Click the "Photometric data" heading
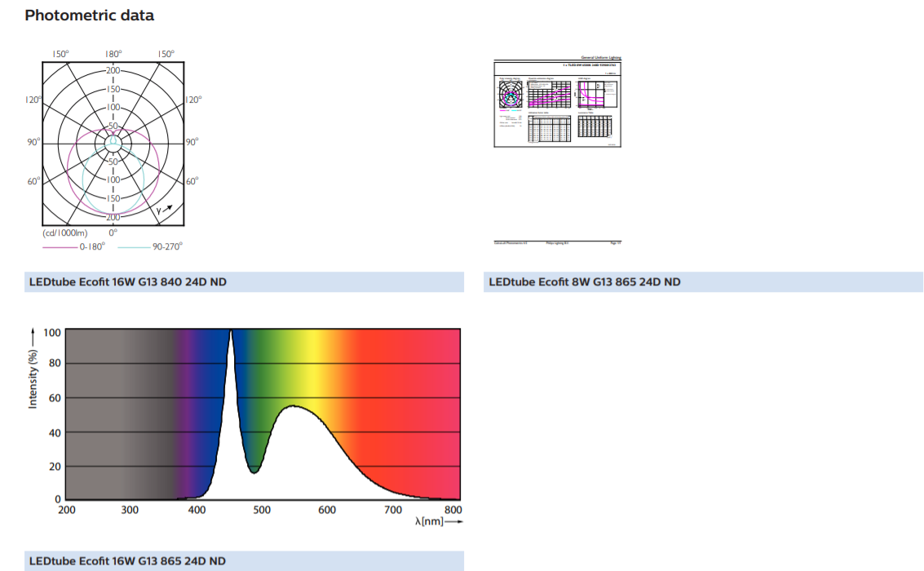The image size is (924, 571). click(x=90, y=15)
